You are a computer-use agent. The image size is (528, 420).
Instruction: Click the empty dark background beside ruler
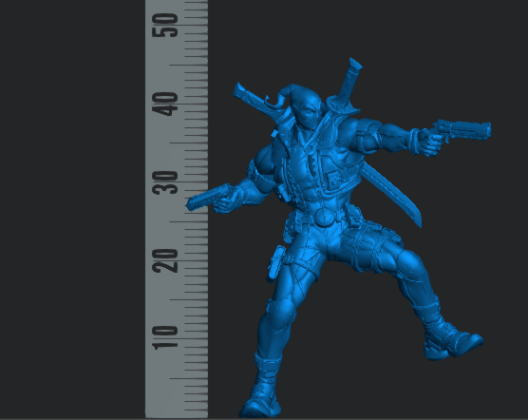tap(72, 209)
